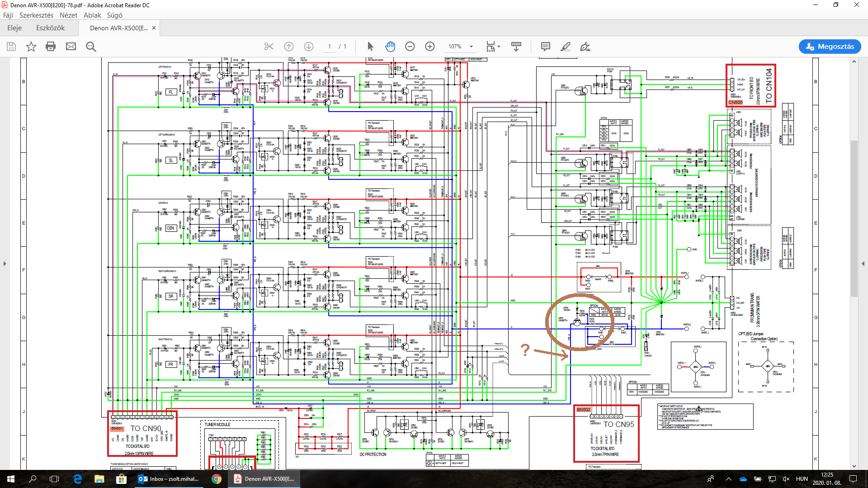This screenshot has width=868, height=488.
Task: Switch to the Eszközök tab
Action: (50, 28)
